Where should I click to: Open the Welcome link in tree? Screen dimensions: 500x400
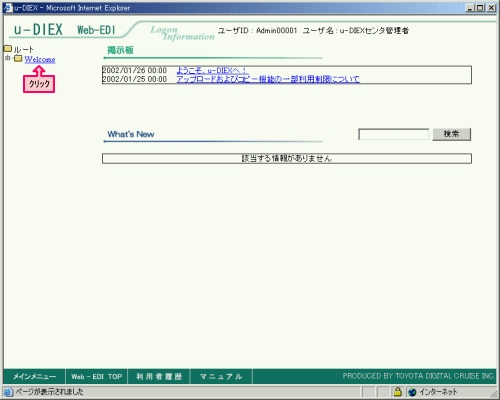[x=40, y=59]
